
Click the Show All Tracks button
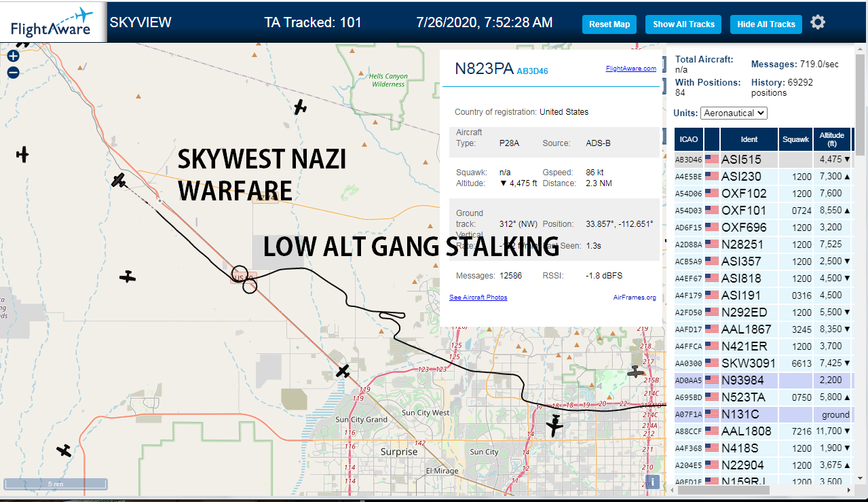(683, 24)
